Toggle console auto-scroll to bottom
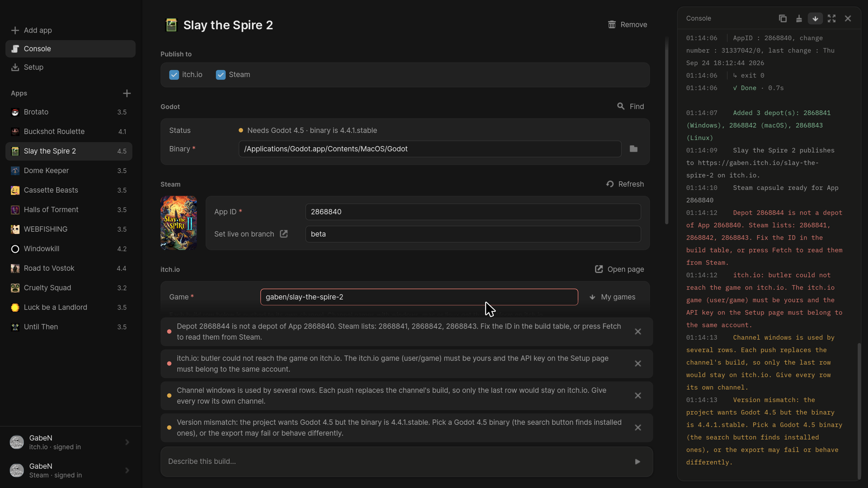 [x=815, y=19]
